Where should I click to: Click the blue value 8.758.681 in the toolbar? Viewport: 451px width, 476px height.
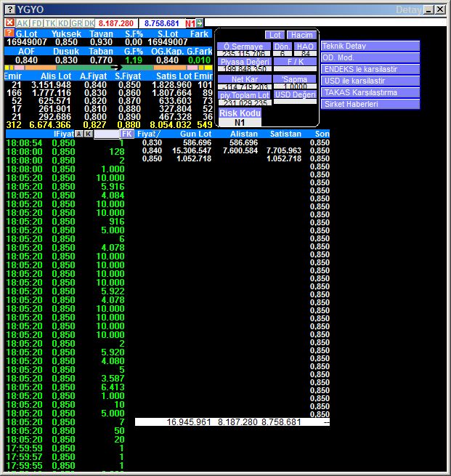click(x=162, y=23)
